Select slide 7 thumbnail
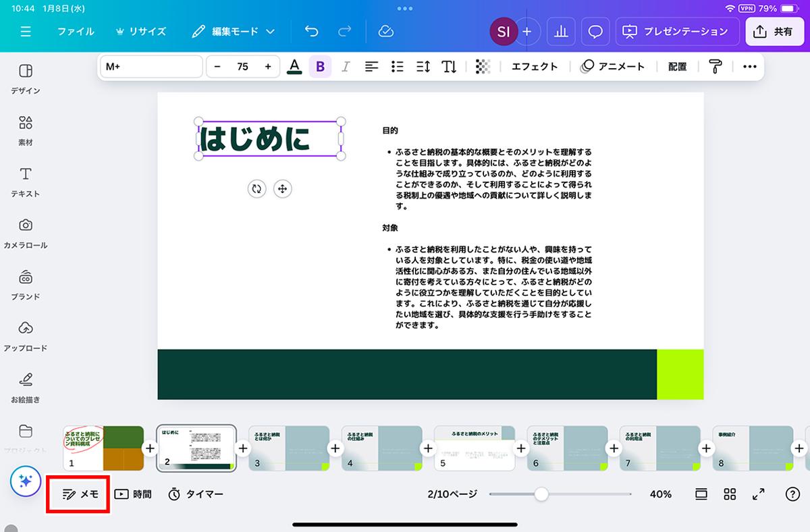Image resolution: width=810 pixels, height=532 pixels. (x=660, y=448)
